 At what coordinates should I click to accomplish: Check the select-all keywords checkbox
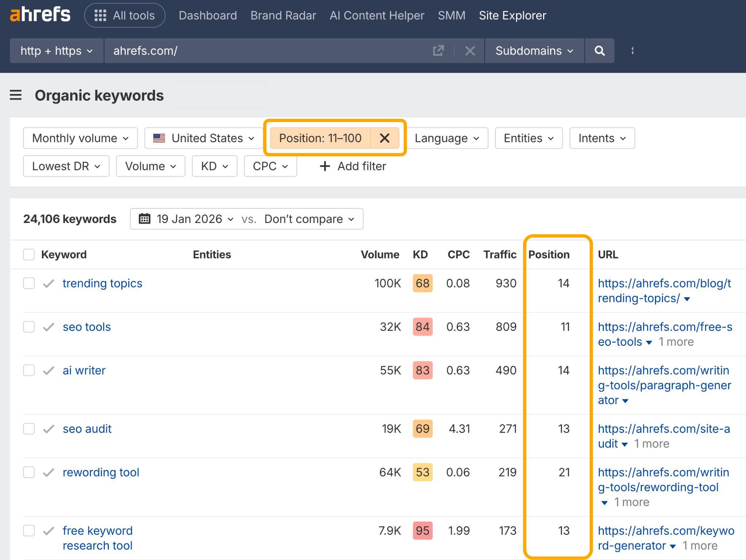(x=29, y=254)
